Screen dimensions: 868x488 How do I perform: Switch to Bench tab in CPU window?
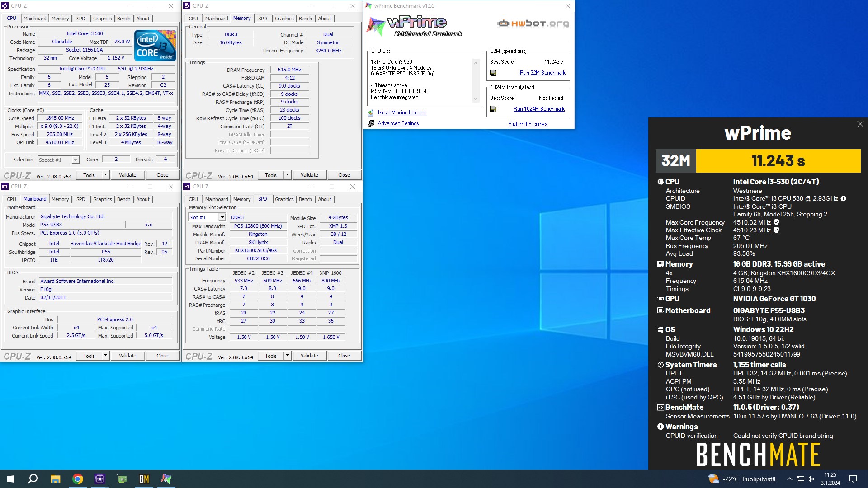[123, 19]
